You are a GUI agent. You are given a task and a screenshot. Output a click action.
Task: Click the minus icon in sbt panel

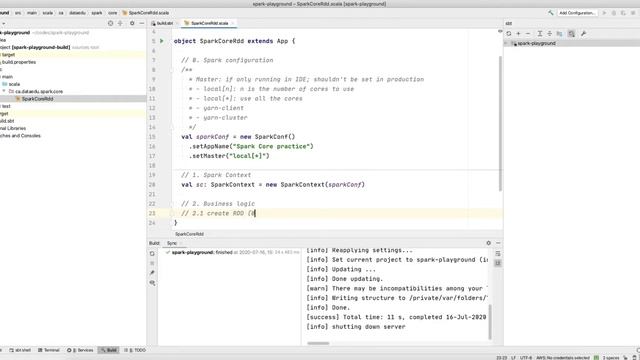coord(528,34)
